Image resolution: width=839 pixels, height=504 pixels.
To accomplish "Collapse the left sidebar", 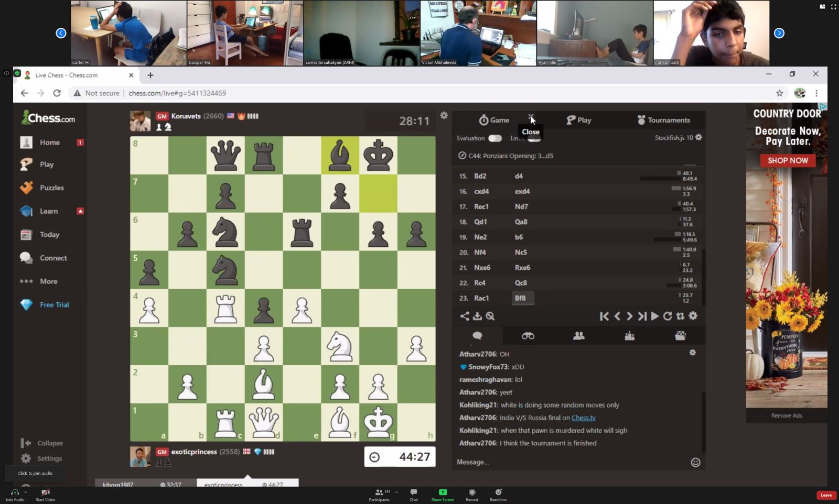I will point(42,443).
